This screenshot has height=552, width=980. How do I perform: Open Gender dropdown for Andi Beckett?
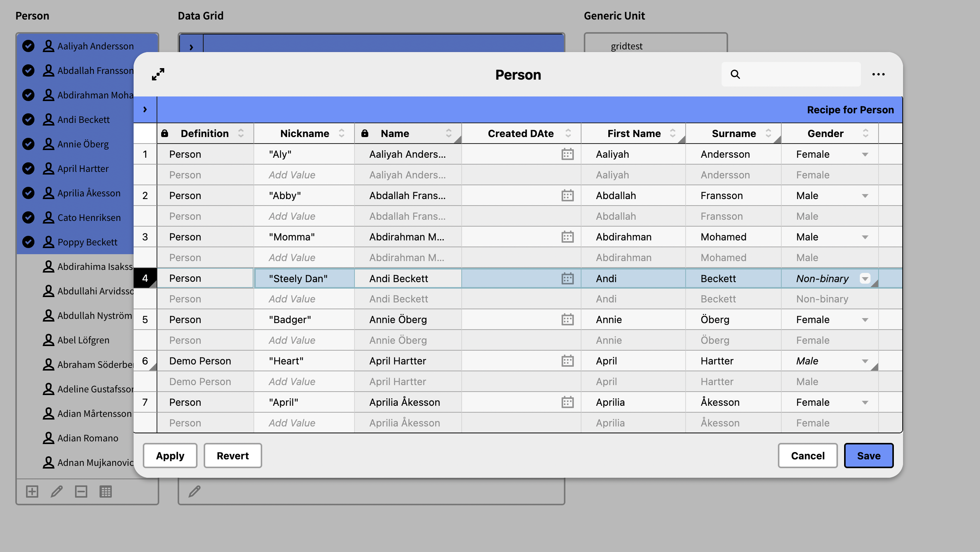point(865,278)
